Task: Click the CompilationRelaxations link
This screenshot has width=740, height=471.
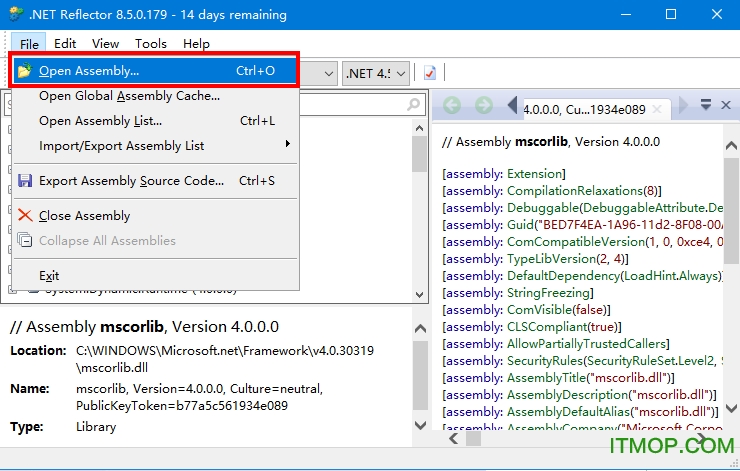Action: coord(575,191)
